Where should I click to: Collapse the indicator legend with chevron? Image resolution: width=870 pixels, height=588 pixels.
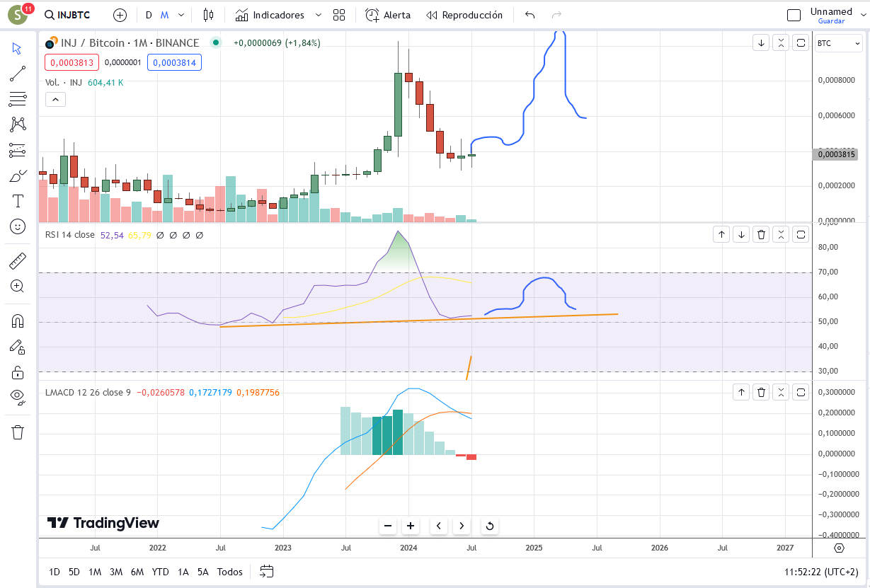pyautogui.click(x=55, y=100)
